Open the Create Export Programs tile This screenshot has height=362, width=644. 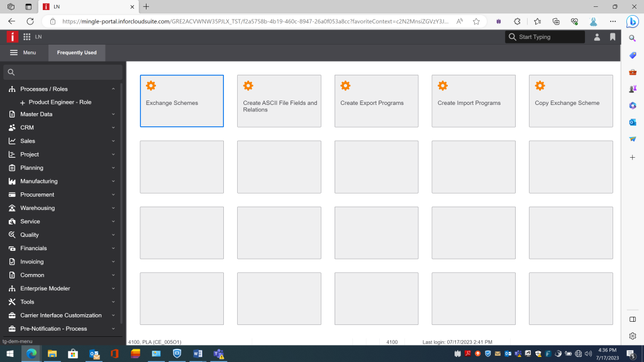coord(376,101)
